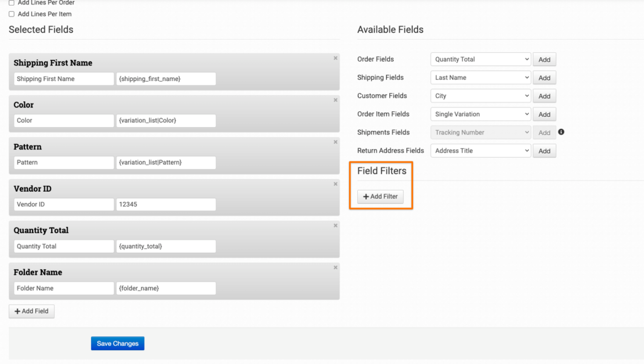Expand the Shipping Fields Last Name dropdown
This screenshot has height=364, width=644.
(x=481, y=78)
